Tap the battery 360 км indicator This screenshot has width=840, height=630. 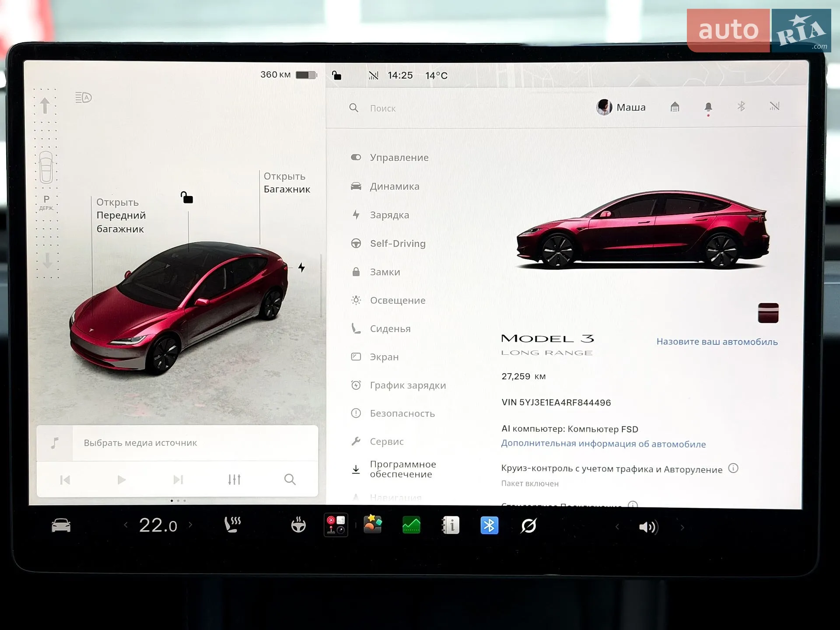(288, 75)
